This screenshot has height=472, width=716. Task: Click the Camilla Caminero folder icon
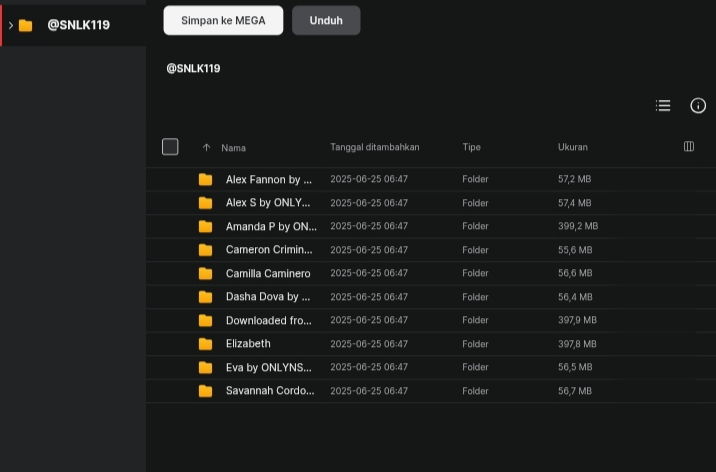click(205, 273)
